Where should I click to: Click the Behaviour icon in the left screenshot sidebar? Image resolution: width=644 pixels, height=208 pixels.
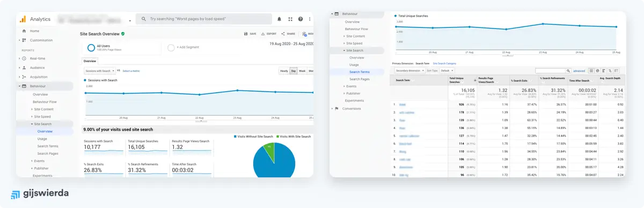pos(24,86)
